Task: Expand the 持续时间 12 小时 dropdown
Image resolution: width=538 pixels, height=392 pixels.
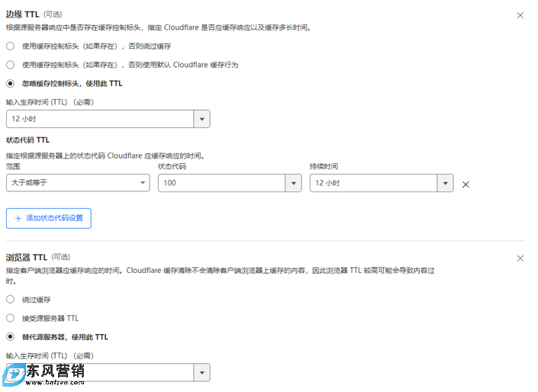Action: (445, 183)
